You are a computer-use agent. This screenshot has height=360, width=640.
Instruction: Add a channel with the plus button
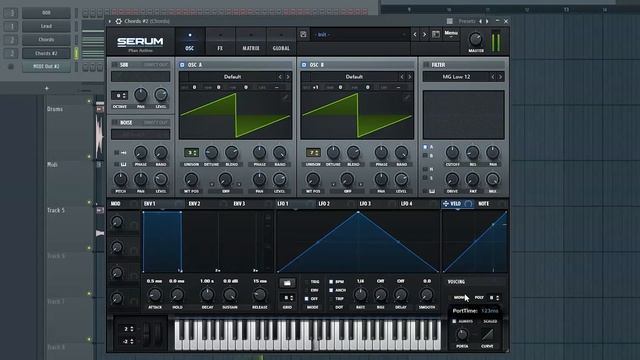coord(47,88)
